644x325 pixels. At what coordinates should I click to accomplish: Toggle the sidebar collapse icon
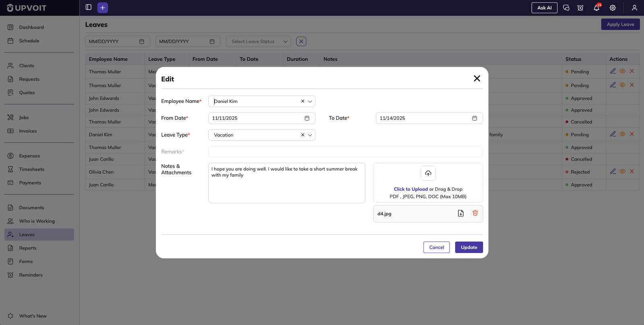[x=89, y=7]
